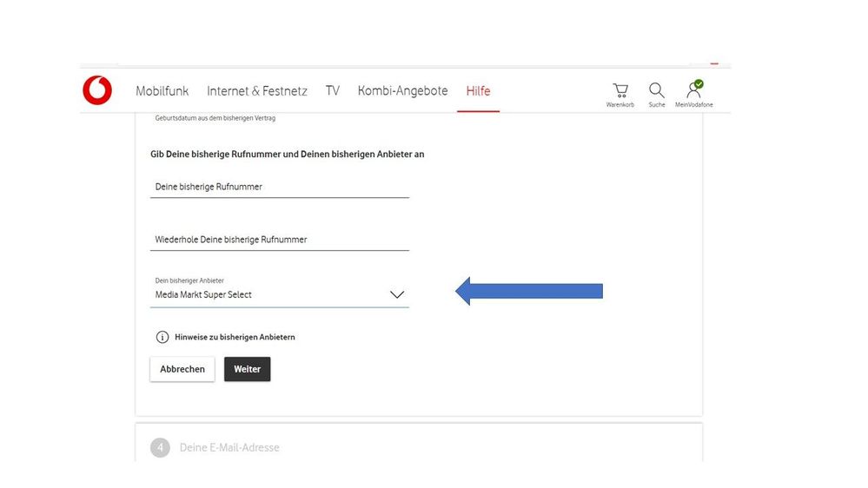Click the info icon beside Hinweise
Viewport: 868px width, 488px height.
(x=162, y=337)
